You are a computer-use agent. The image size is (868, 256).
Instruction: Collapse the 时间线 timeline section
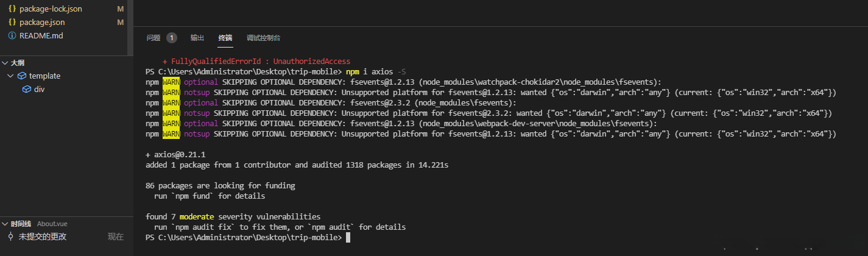coord(5,224)
